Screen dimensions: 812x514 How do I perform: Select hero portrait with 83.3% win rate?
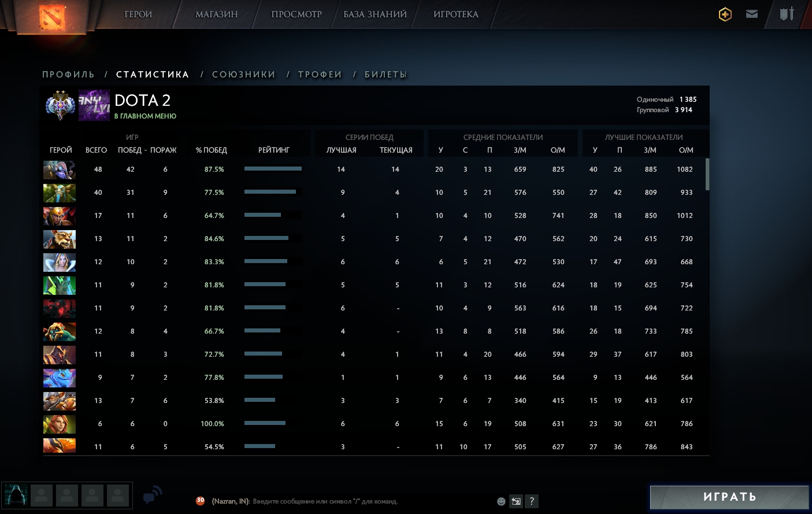pyautogui.click(x=60, y=262)
